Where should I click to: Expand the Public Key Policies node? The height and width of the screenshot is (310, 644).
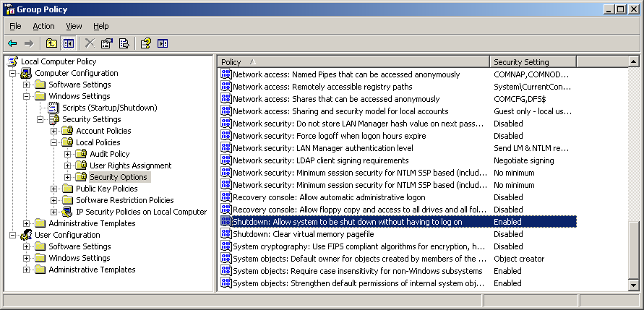(x=54, y=189)
